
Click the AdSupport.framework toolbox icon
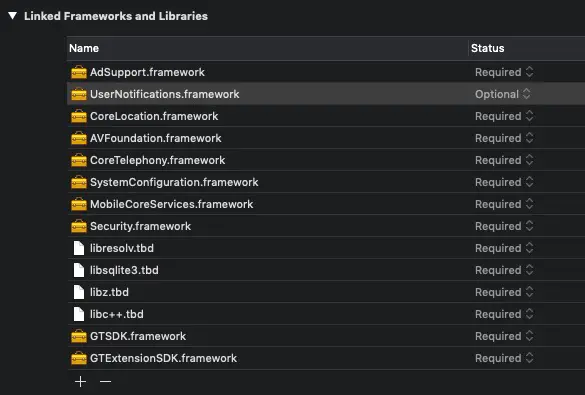[x=79, y=72]
